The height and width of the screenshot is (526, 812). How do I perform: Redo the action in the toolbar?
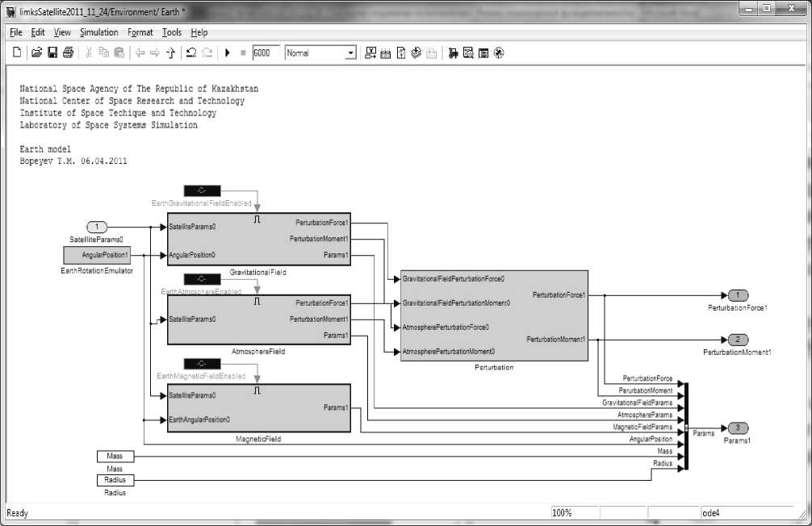(x=207, y=52)
